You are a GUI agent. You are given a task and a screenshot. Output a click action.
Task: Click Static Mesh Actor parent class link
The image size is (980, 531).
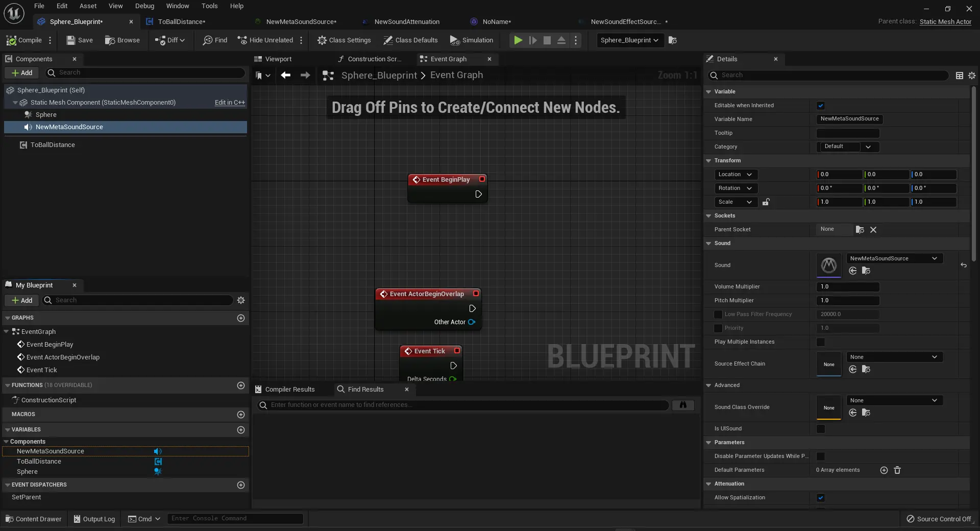[945, 21]
